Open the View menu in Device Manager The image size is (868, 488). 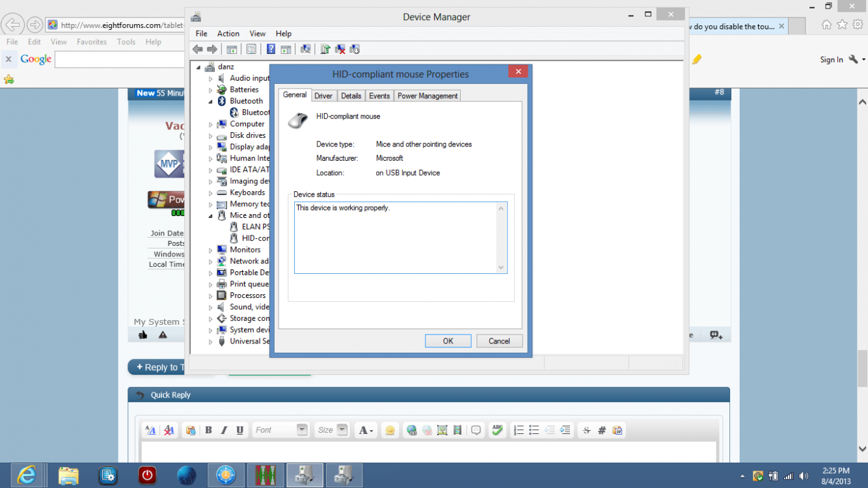pyautogui.click(x=258, y=33)
